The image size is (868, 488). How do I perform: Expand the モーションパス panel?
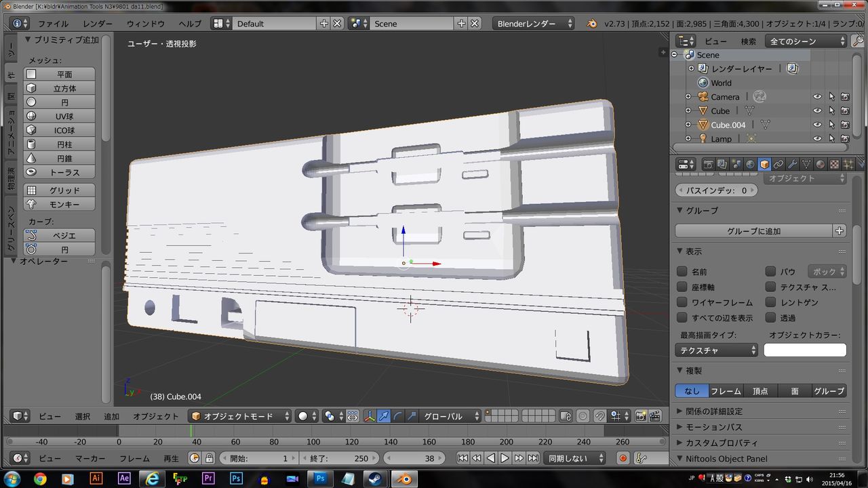[714, 427]
